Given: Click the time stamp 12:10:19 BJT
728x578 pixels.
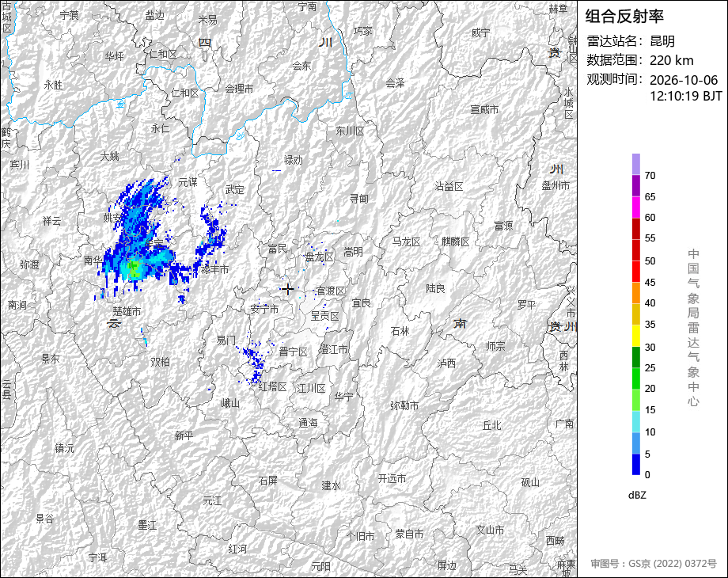Looking at the screenshot, I should pyautogui.click(x=686, y=96).
